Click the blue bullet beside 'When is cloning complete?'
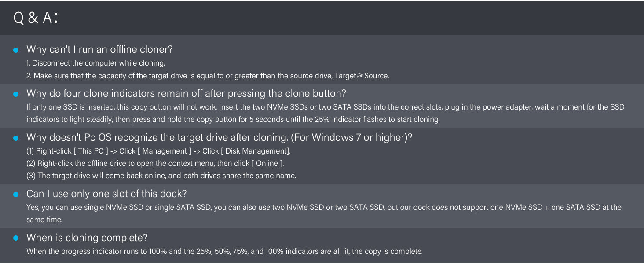 tap(16, 238)
